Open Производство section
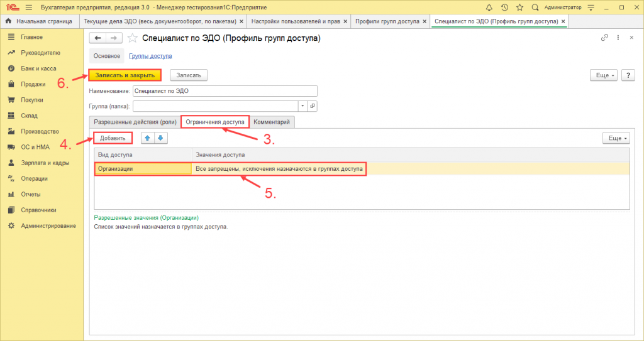This screenshot has width=644, height=341. pyautogui.click(x=40, y=131)
